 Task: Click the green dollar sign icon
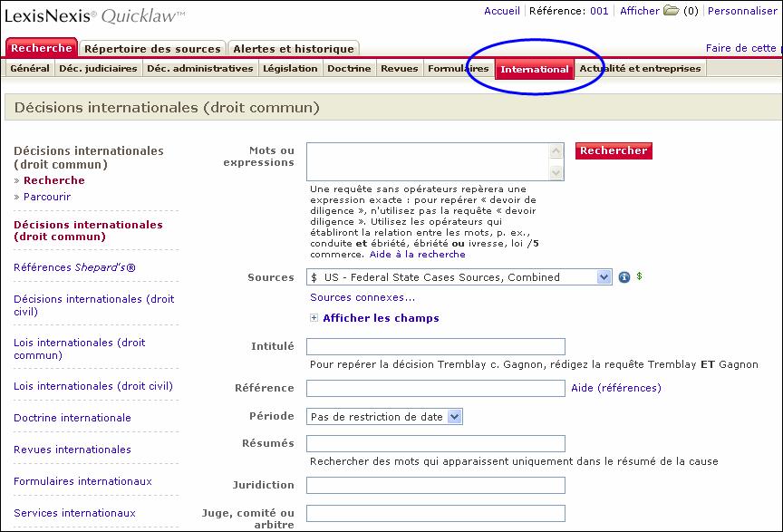[639, 276]
